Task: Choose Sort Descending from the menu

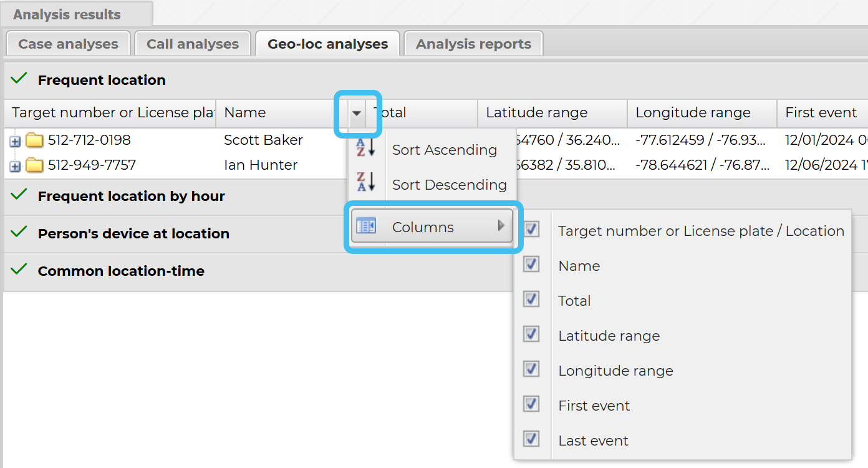Action: 449,185
